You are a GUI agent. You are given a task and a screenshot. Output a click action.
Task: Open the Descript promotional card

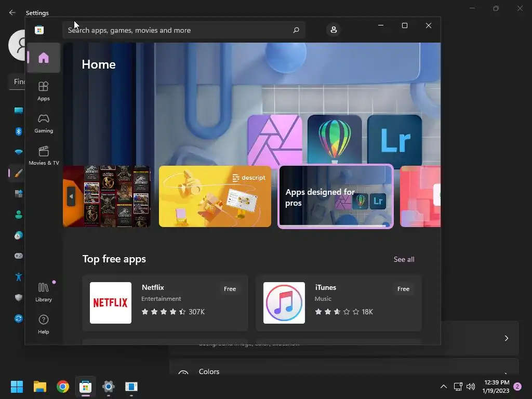point(215,196)
